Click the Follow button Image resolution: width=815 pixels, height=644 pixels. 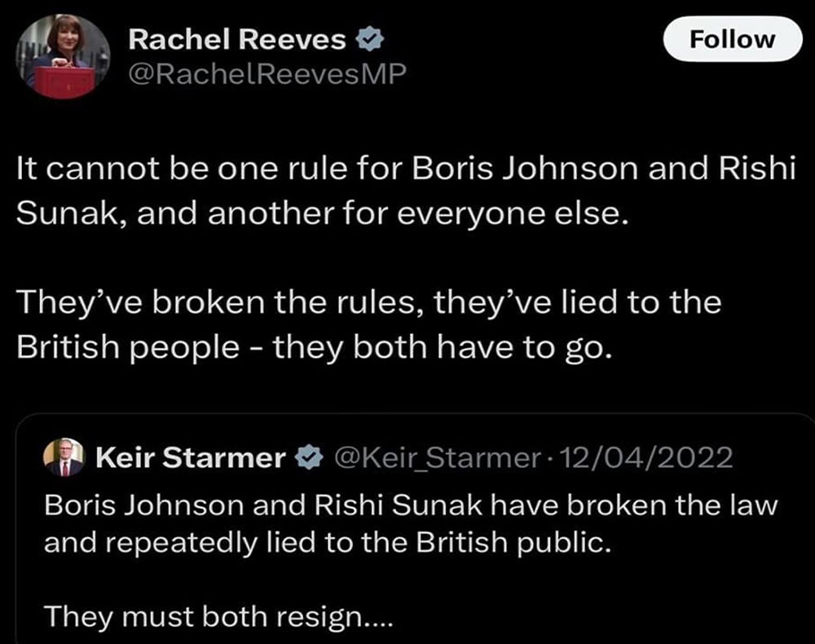pyautogui.click(x=732, y=39)
